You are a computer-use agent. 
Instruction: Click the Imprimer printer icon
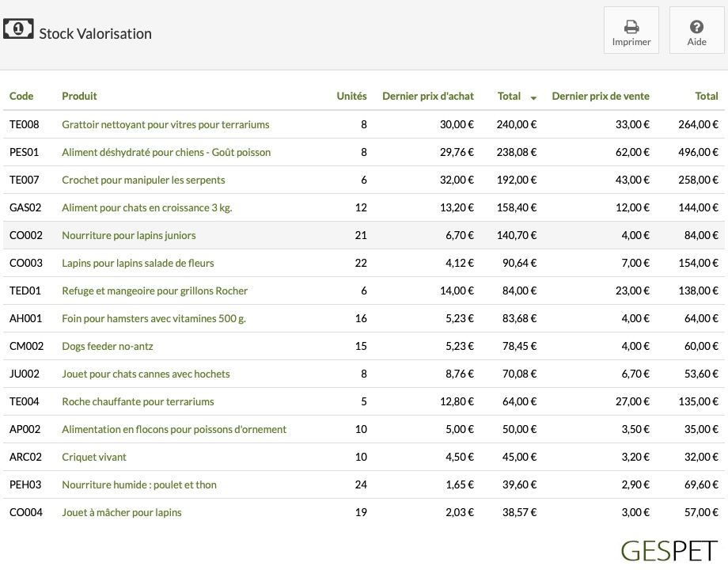[x=631, y=26]
